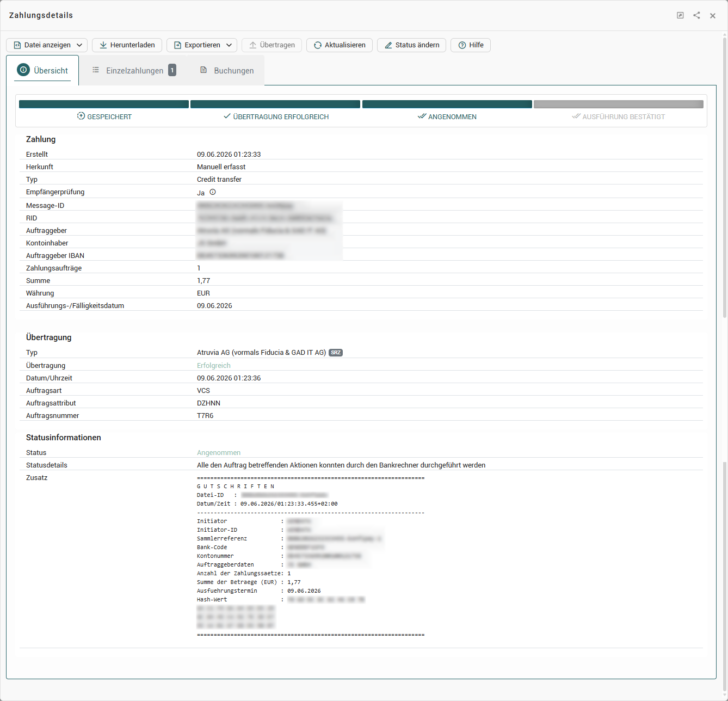
Task: Click the Summe value 1,77
Action: point(203,281)
